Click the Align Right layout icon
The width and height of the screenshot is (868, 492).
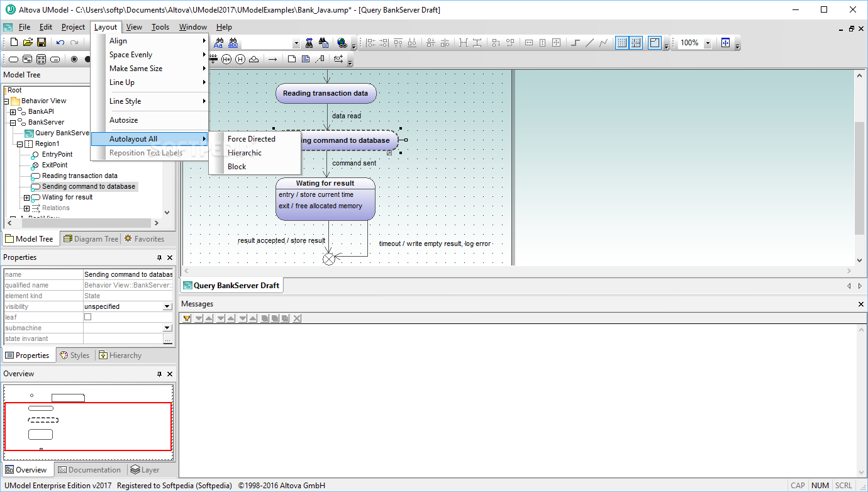click(384, 42)
